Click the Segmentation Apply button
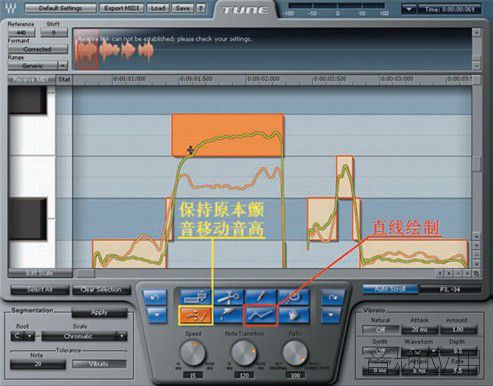 point(99,313)
